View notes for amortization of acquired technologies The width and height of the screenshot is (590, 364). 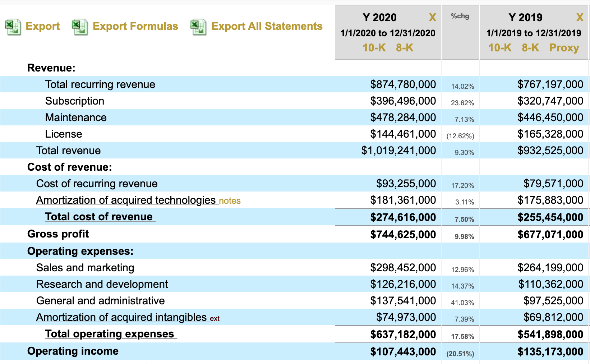click(230, 201)
